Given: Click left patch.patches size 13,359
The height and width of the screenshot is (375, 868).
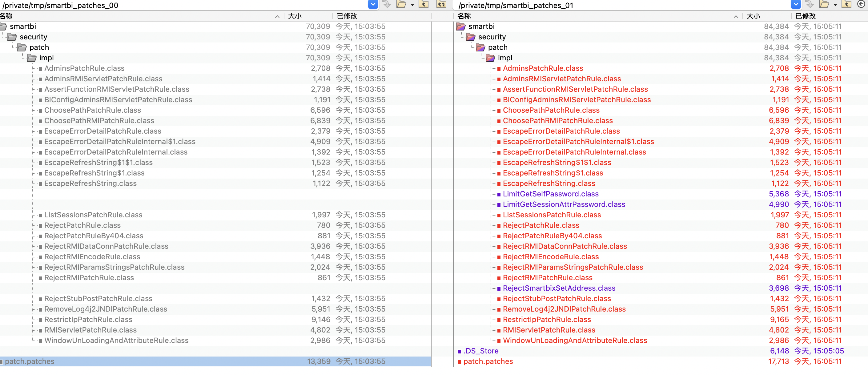Looking at the screenshot, I should 319,361.
